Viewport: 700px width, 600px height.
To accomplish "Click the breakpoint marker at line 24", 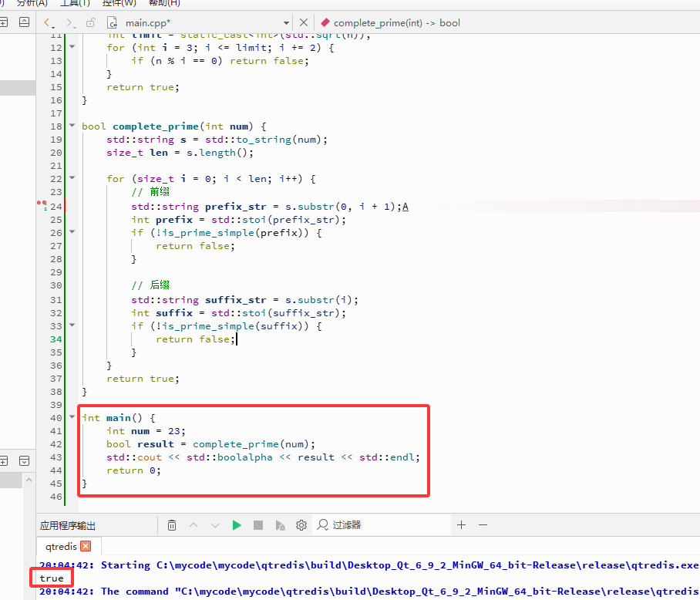I will pyautogui.click(x=42, y=204).
